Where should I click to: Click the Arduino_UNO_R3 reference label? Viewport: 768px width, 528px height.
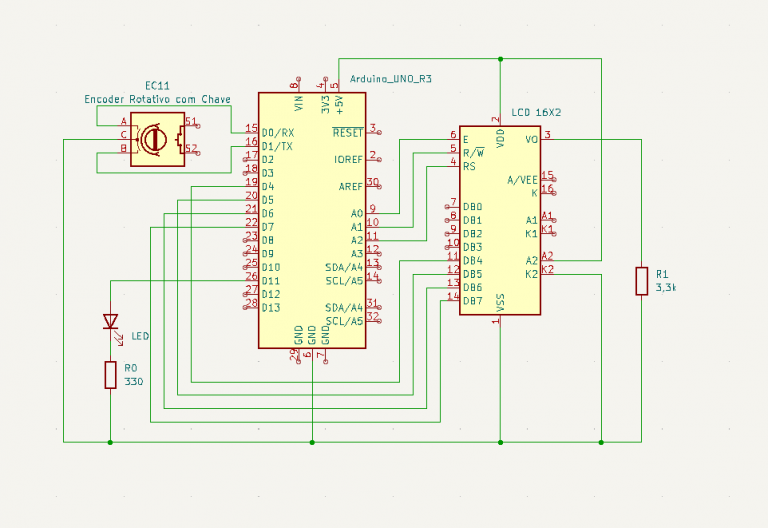click(x=391, y=78)
